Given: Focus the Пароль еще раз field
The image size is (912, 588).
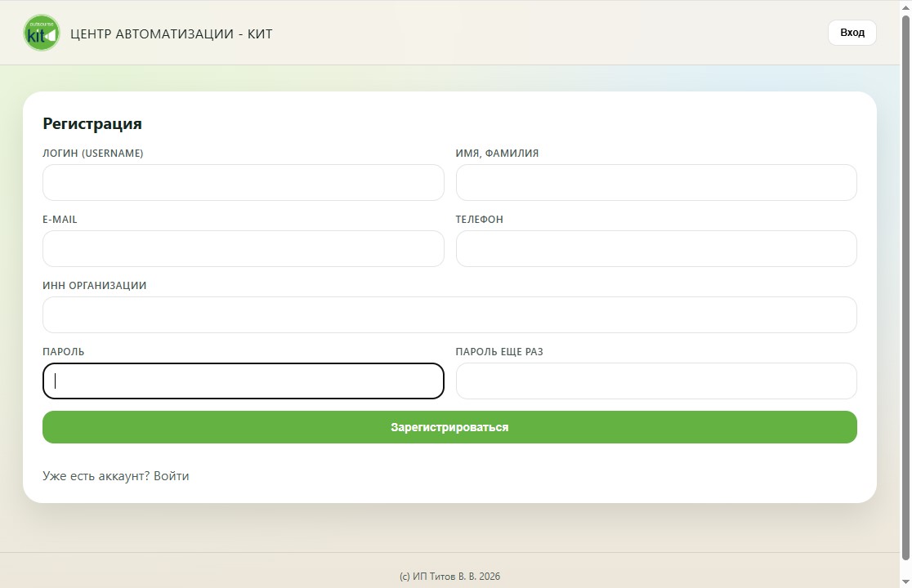Looking at the screenshot, I should 655,381.
